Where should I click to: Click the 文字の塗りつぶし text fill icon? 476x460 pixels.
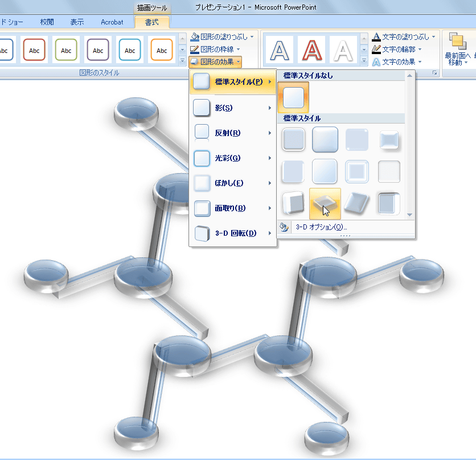click(376, 37)
